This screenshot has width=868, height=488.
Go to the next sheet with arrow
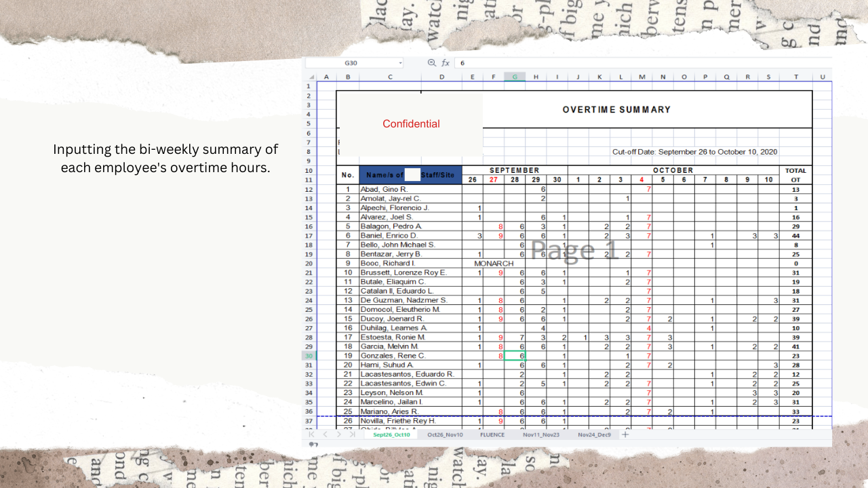(x=339, y=434)
